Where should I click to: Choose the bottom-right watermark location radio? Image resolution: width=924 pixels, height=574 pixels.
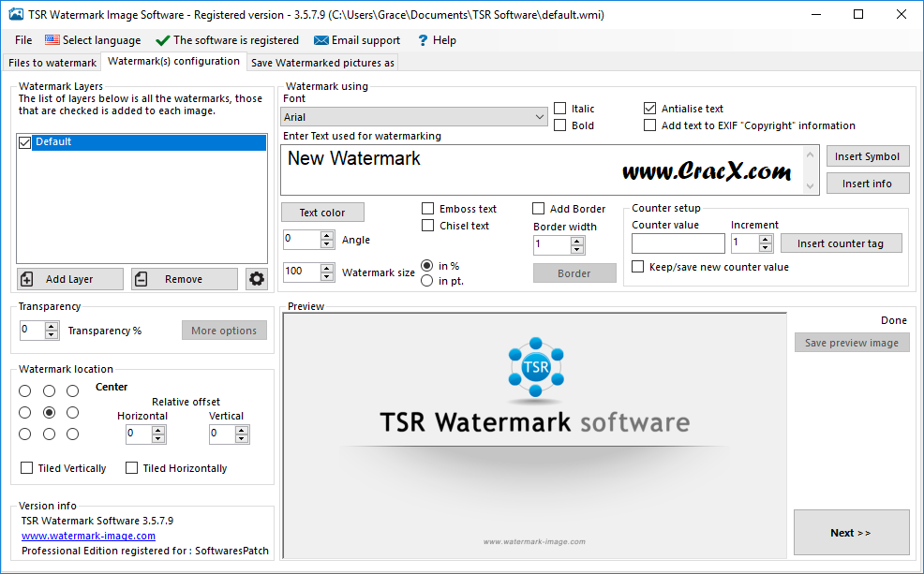(x=72, y=434)
